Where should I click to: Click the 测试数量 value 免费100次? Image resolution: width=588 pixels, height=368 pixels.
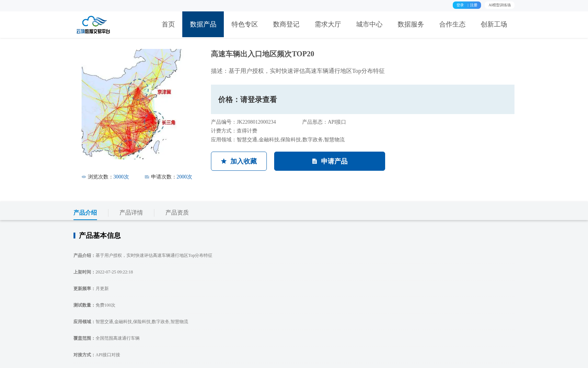105,305
